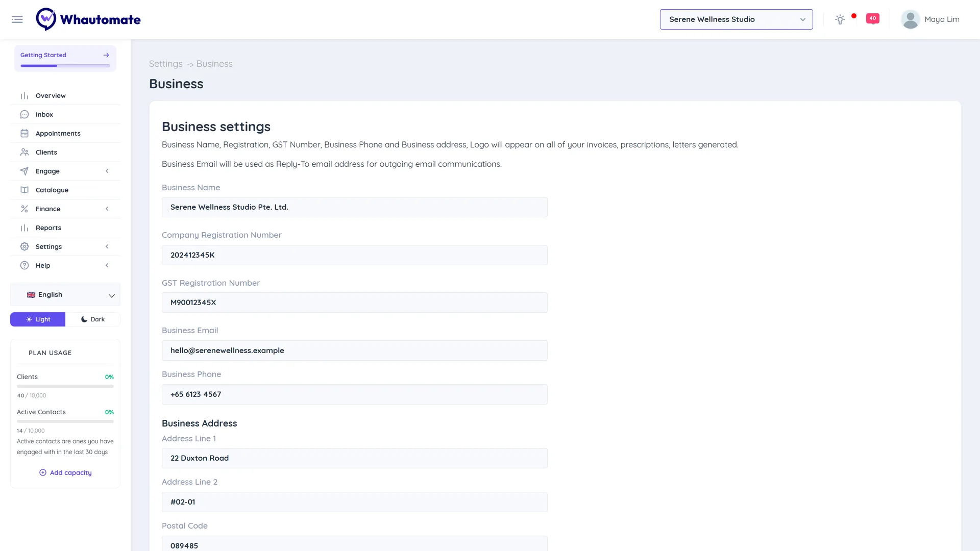This screenshot has width=980, height=551.
Task: Click the Inbox chat bubble icon
Action: pyautogui.click(x=24, y=115)
